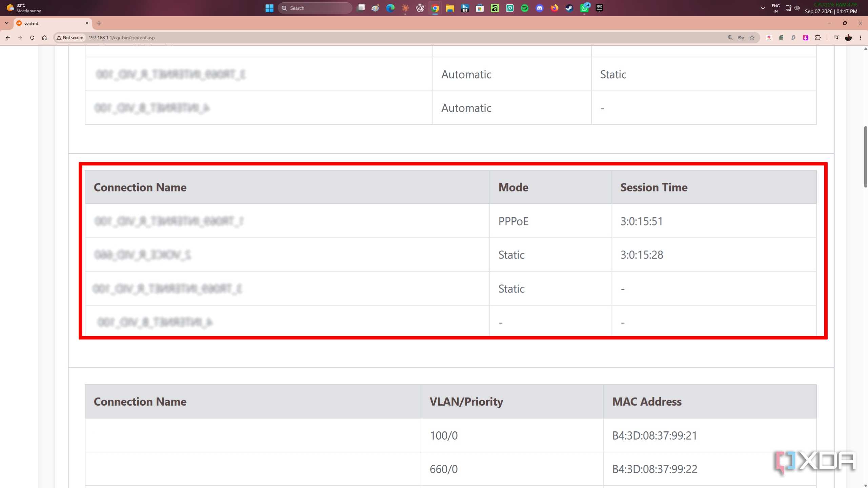Click the page vertical scrollbar thumb
Image resolution: width=868 pixels, height=488 pixels.
[865, 157]
